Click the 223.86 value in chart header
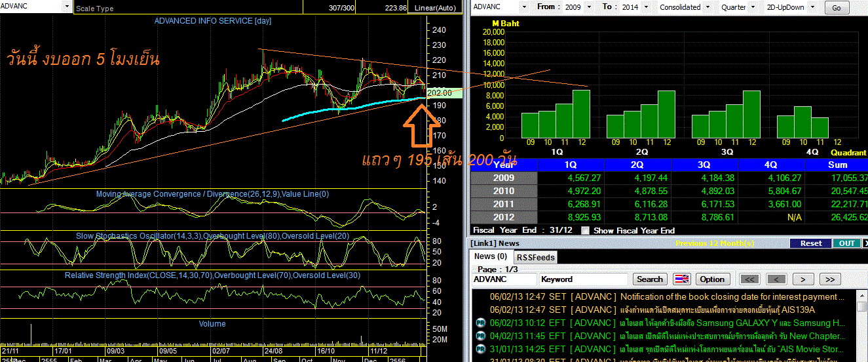The image size is (868, 362). (396, 9)
